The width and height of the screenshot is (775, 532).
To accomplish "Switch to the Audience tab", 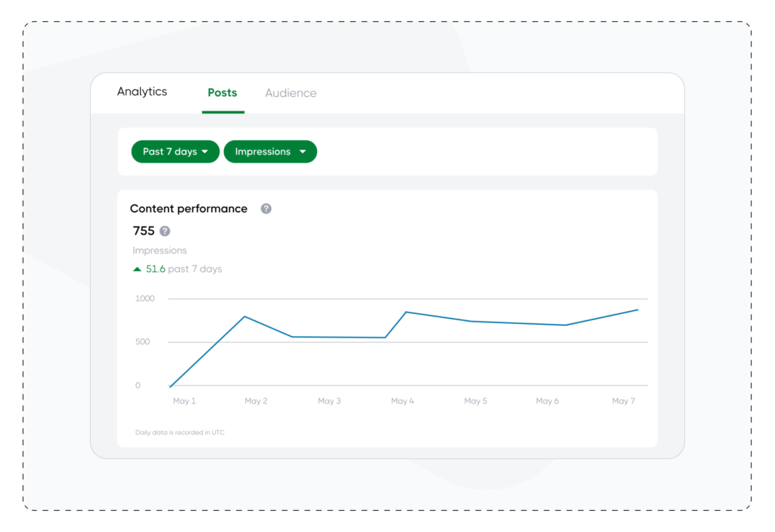I will click(x=291, y=93).
